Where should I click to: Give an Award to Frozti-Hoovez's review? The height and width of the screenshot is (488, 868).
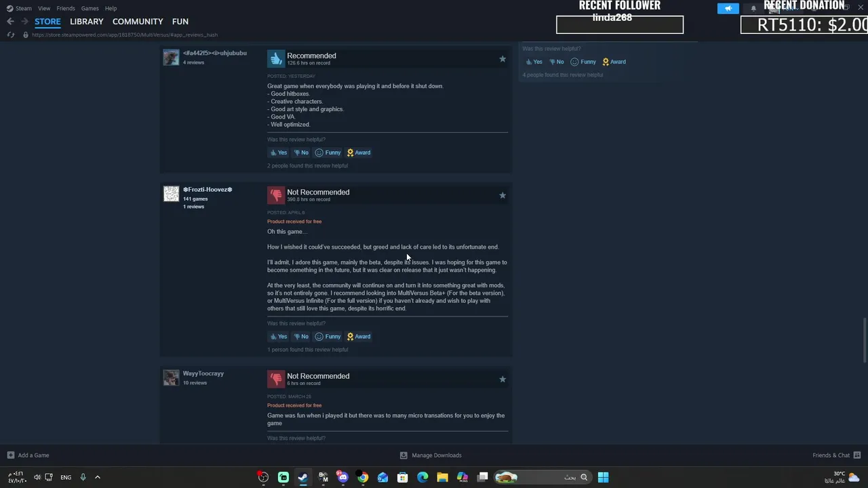[359, 336]
